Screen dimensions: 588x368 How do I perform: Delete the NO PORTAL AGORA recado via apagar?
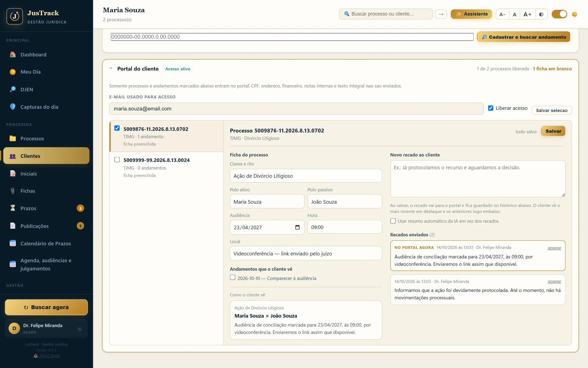tap(554, 248)
